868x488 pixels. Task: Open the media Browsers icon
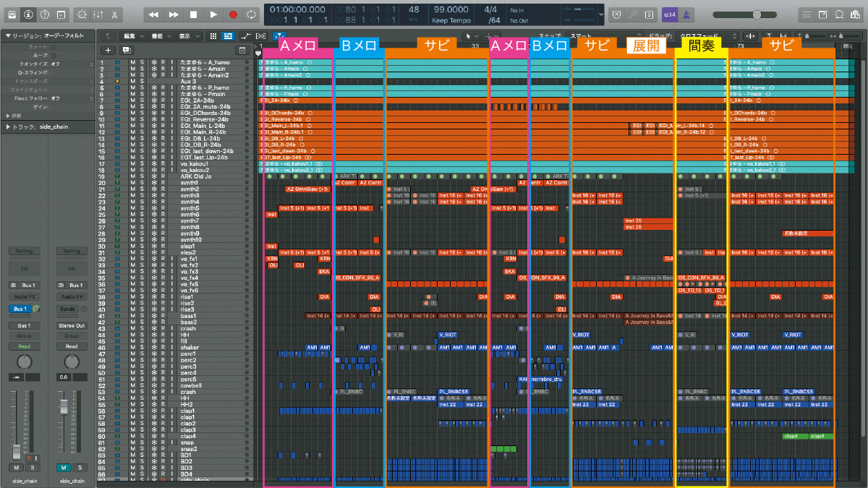[856, 14]
